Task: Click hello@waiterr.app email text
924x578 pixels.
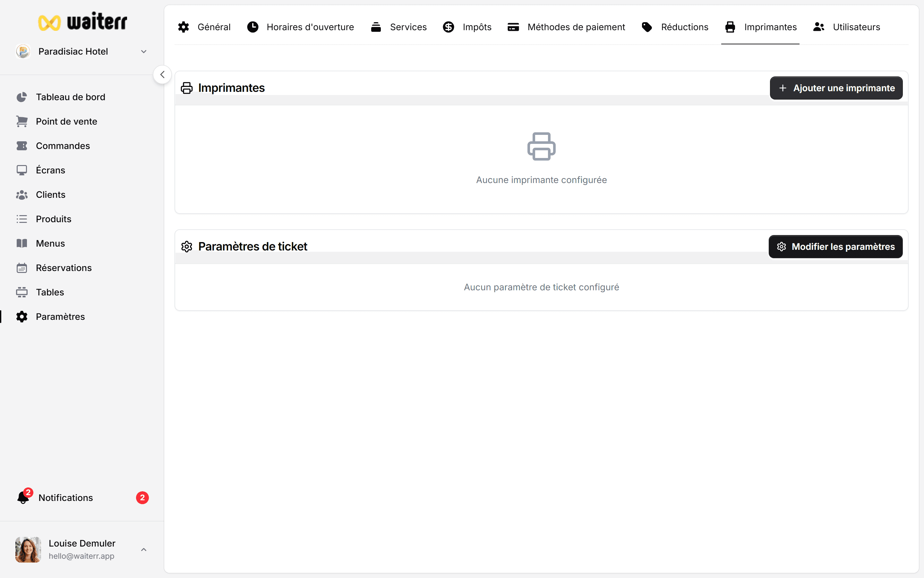Action: coord(81,556)
